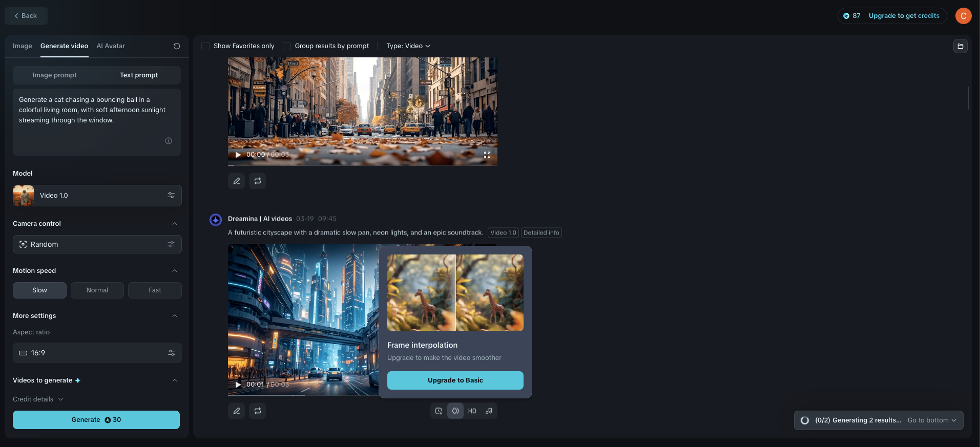
Task: Select Slow motion speed
Action: coord(39,290)
